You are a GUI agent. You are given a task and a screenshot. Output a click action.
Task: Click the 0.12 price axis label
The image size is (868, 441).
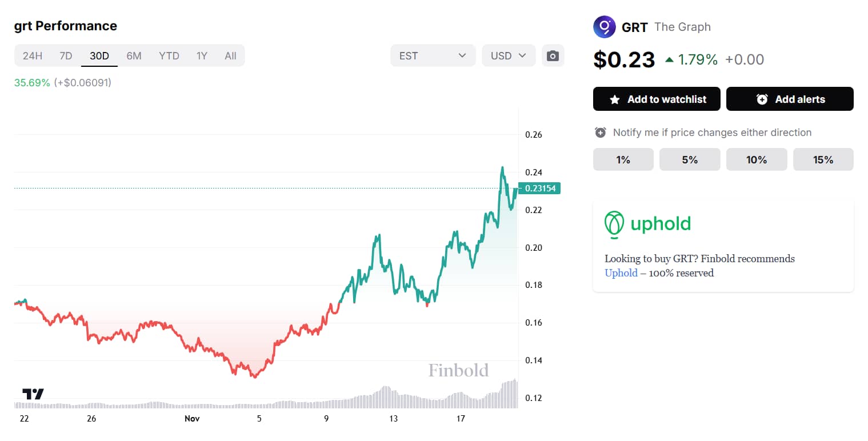(x=533, y=398)
